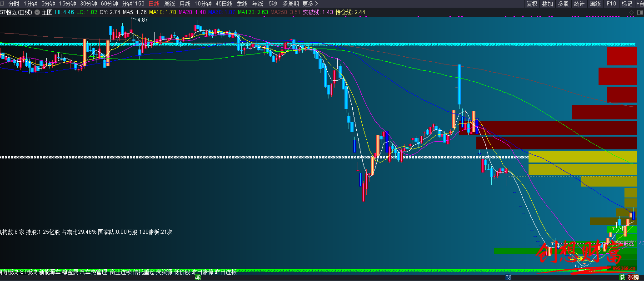Click the 新能源车 concept tag
Image resolution: width=644 pixels, height=281 pixels.
click(50, 272)
